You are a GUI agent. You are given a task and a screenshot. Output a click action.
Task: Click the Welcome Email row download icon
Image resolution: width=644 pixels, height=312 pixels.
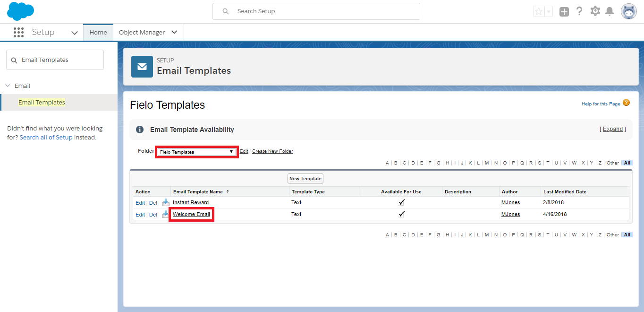[x=165, y=214]
